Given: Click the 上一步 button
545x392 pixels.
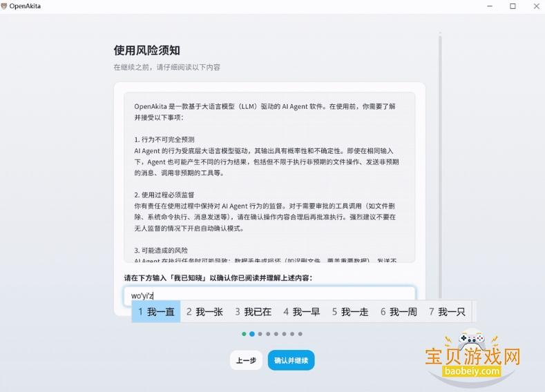Looking at the screenshot, I should 246,360.
